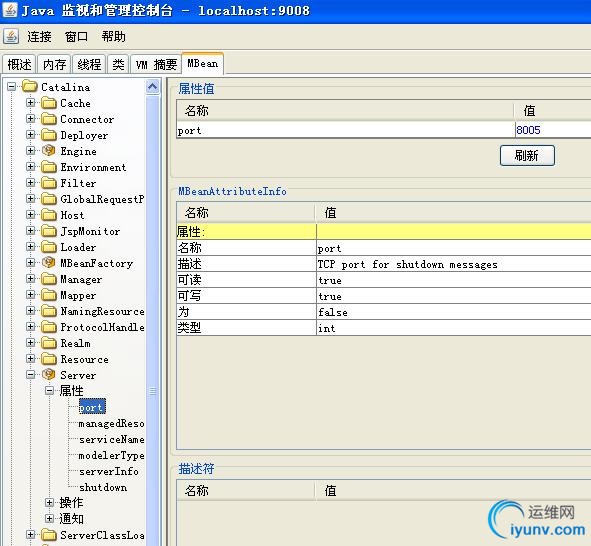Click the Engine MBean icon
The width and height of the screenshot is (591, 546).
pyautogui.click(x=49, y=151)
